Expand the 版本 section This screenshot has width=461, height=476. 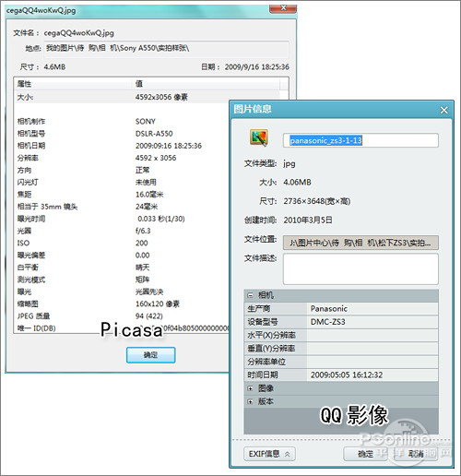(x=250, y=401)
